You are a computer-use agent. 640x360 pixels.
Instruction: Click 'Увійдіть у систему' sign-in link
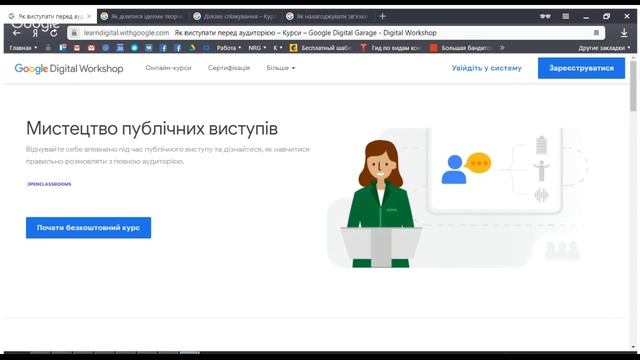pos(487,68)
